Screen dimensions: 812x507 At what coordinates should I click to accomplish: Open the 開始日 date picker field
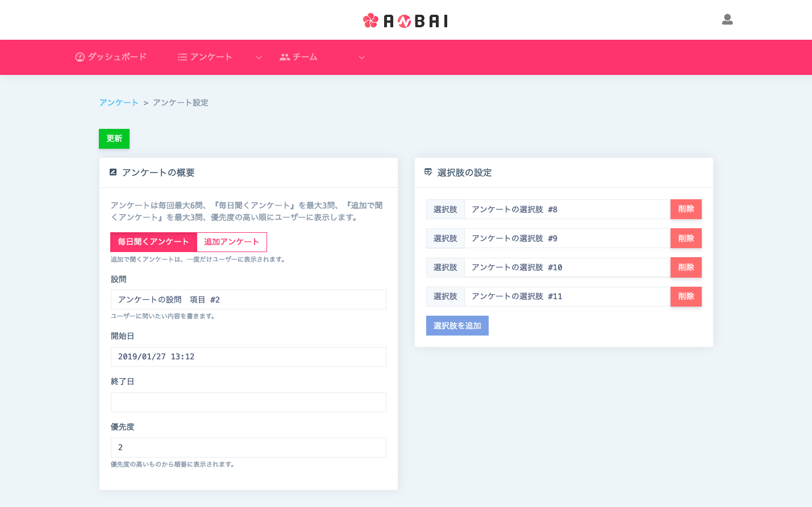pyautogui.click(x=248, y=357)
